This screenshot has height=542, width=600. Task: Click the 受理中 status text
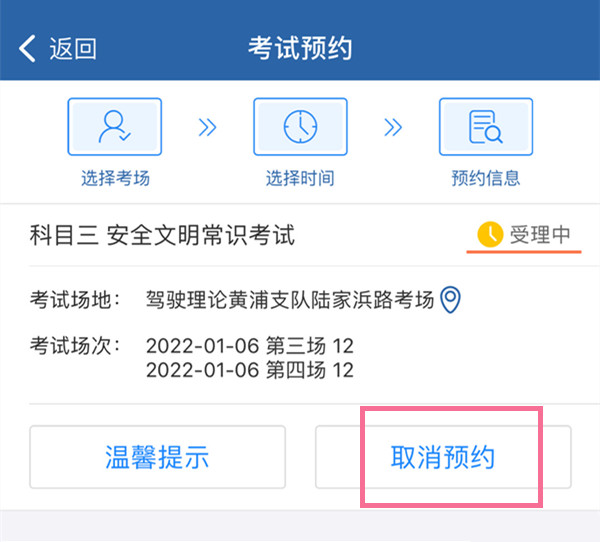coord(540,235)
